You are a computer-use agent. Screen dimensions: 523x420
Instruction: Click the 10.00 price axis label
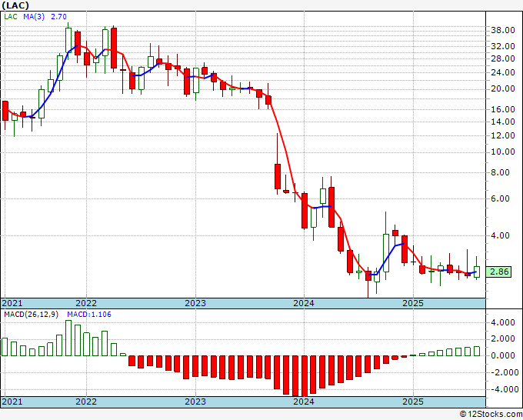tap(503, 152)
